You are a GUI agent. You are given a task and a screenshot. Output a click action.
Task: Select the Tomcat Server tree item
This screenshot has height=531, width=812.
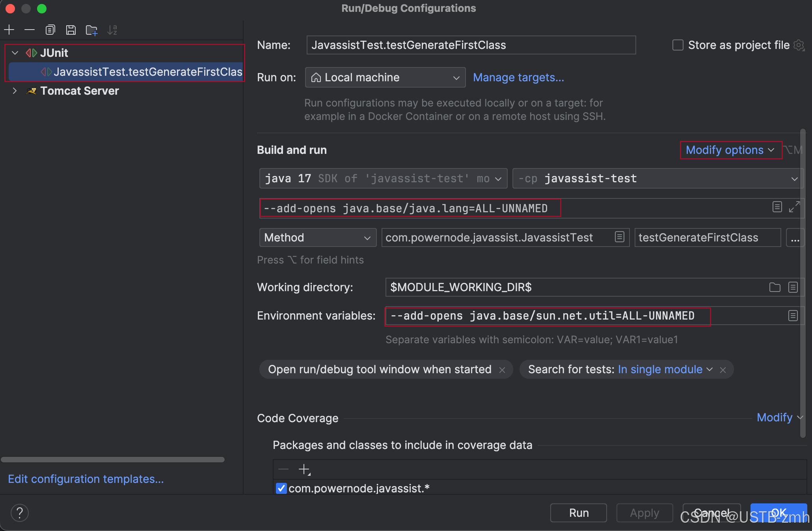(79, 91)
